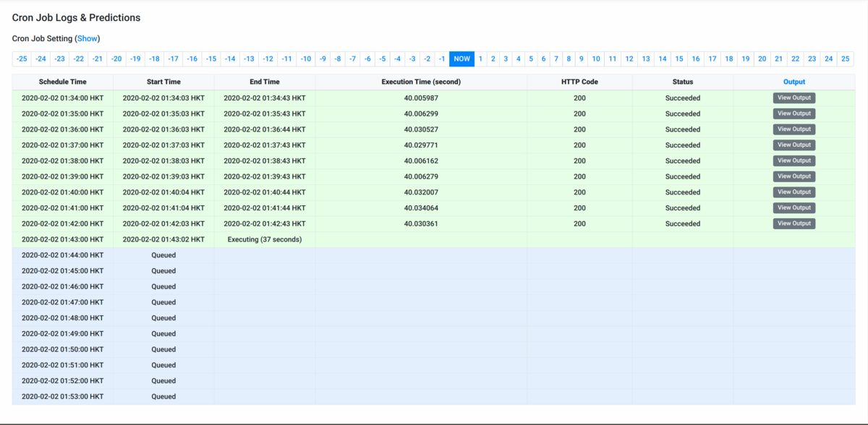Click the Schedule Time column header
The image size is (868, 425).
tap(63, 82)
